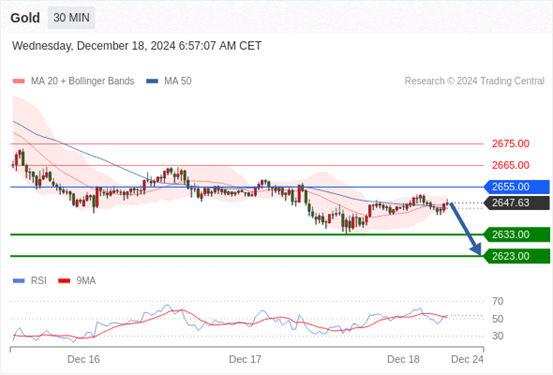Click the Dec 17 date axis label
Image resolution: width=553 pixels, height=375 pixels.
(245, 359)
